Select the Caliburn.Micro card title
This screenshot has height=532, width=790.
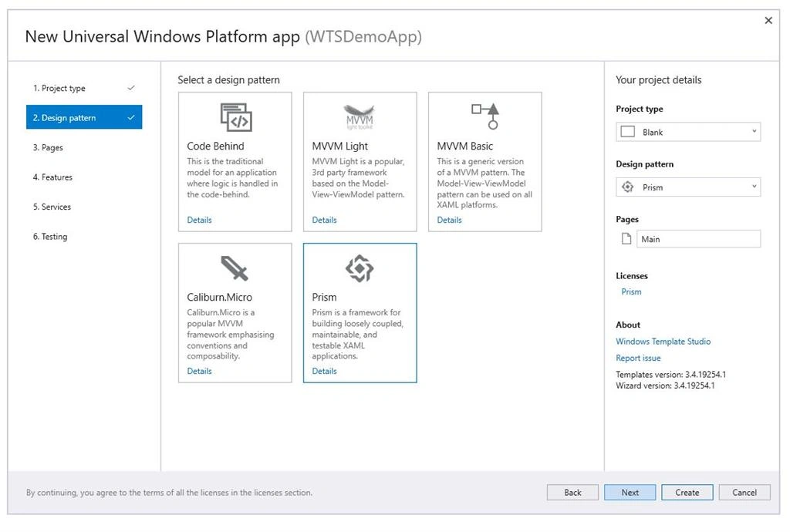[x=220, y=297]
